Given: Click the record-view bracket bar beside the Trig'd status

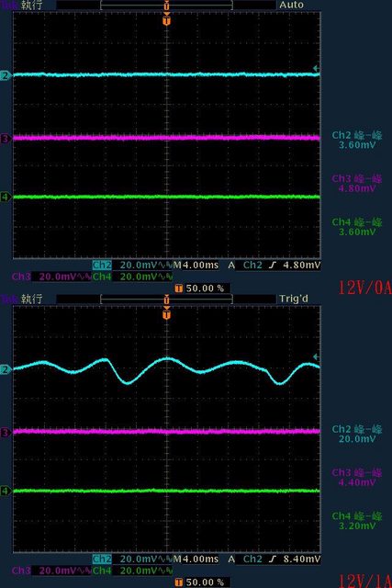Looking at the screenshot, I should pos(167,299).
